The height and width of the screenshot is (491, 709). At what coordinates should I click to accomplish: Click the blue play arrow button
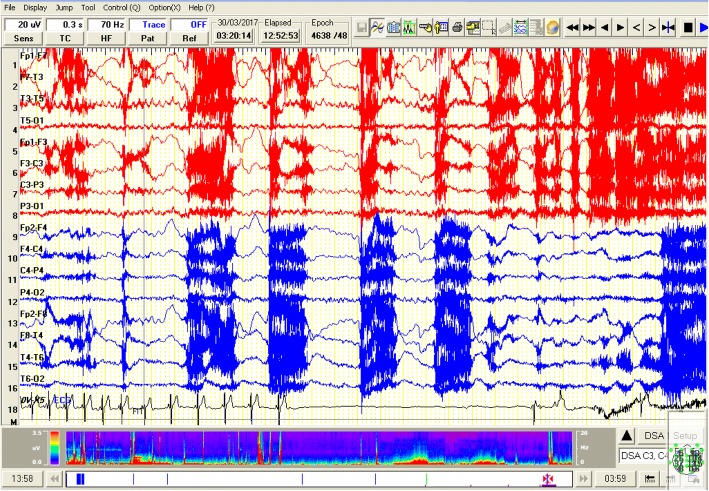[703, 28]
